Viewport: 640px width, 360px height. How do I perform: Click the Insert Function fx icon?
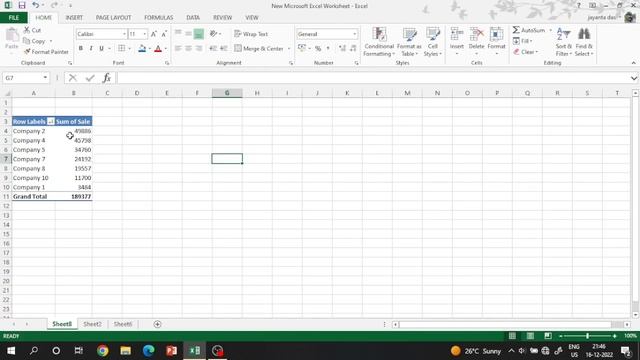107,78
